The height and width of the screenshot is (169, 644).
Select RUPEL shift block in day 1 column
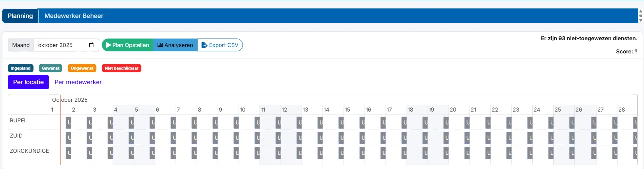tap(68, 122)
